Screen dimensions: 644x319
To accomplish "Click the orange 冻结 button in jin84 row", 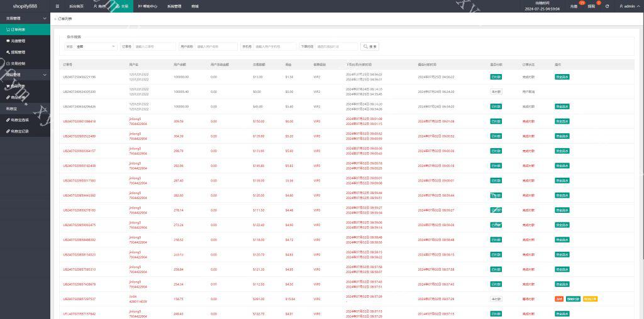I will [x=559, y=299].
